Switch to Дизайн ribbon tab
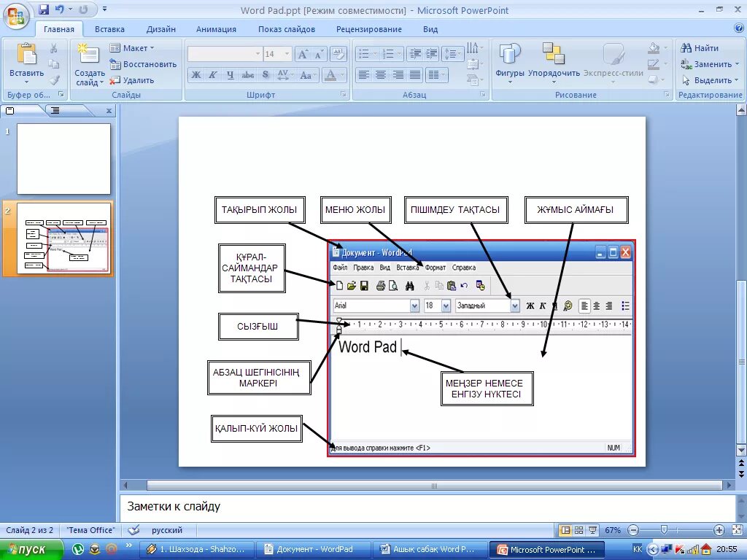 pyautogui.click(x=161, y=29)
